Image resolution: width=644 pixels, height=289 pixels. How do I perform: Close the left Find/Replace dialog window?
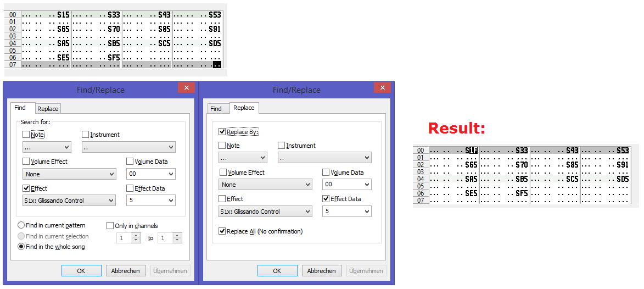(x=186, y=88)
